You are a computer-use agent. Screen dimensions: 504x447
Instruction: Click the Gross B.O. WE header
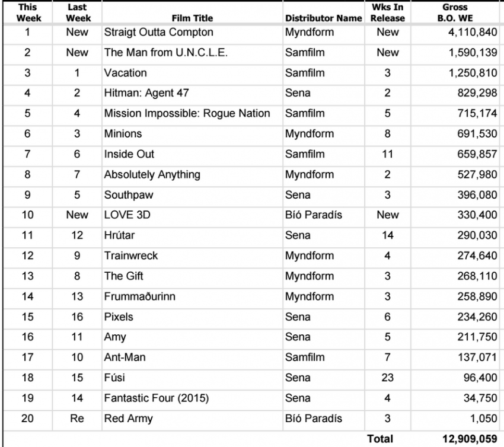(x=455, y=12)
